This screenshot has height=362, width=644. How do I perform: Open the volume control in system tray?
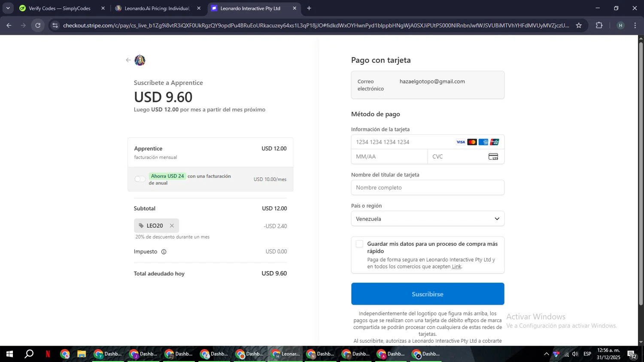coord(575,354)
